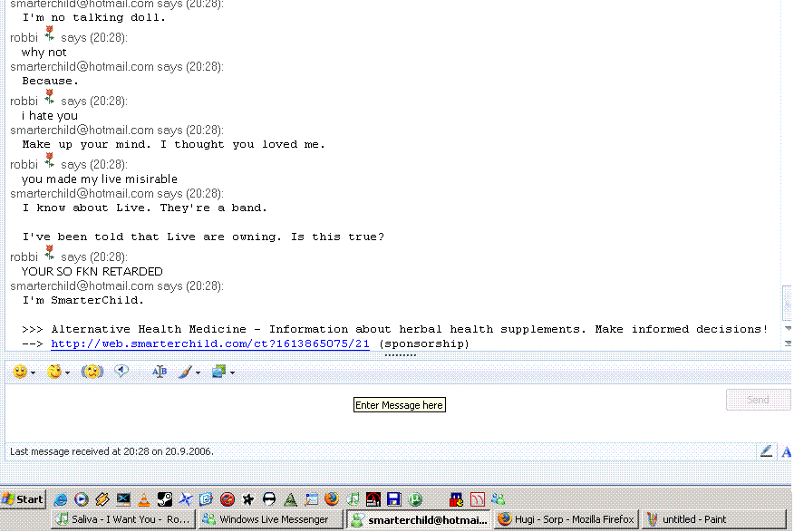The height and width of the screenshot is (532, 794).
Task: Switch to Hugi - Sorp Firefox window
Action: pyautogui.click(x=566, y=519)
